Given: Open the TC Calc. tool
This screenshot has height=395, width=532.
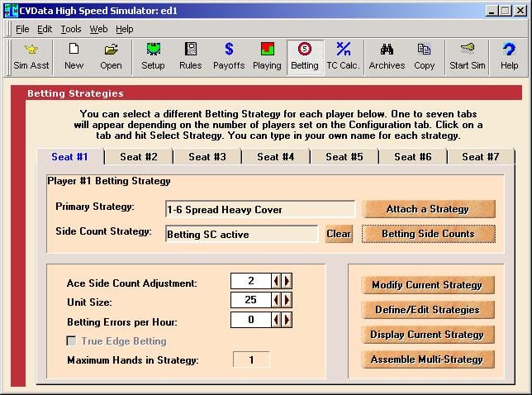Looking at the screenshot, I should coord(343,56).
